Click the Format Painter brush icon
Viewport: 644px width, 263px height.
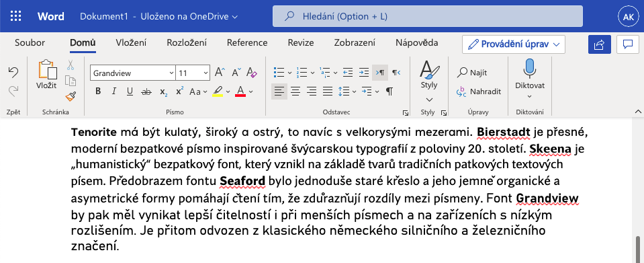point(71,96)
